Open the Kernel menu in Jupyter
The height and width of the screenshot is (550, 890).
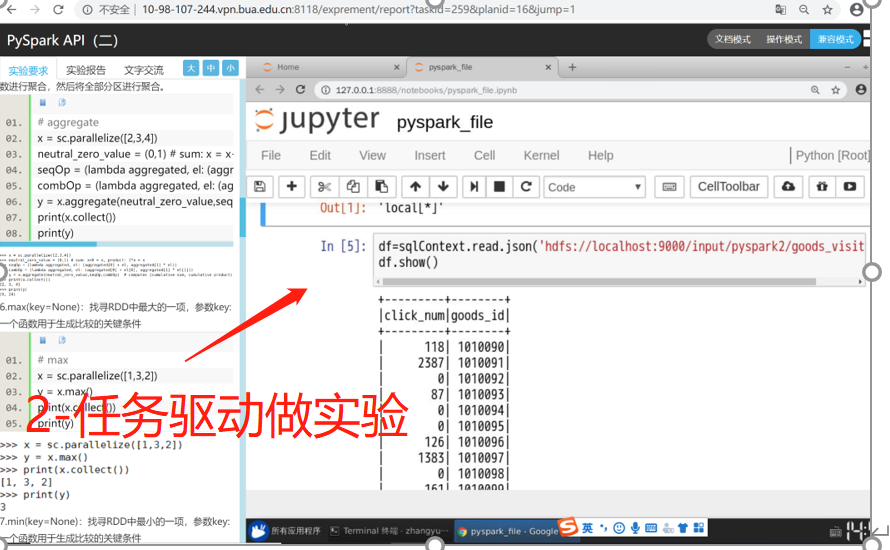pos(541,155)
